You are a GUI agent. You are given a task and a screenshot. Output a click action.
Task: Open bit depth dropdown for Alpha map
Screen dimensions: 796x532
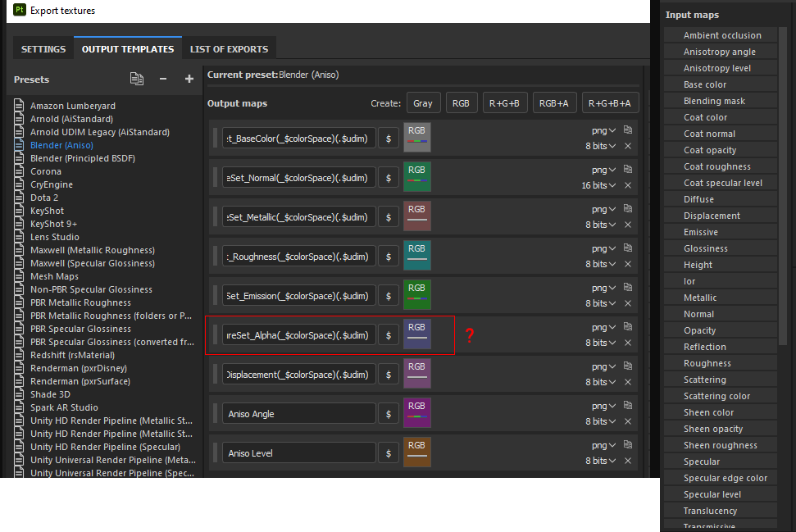click(601, 343)
